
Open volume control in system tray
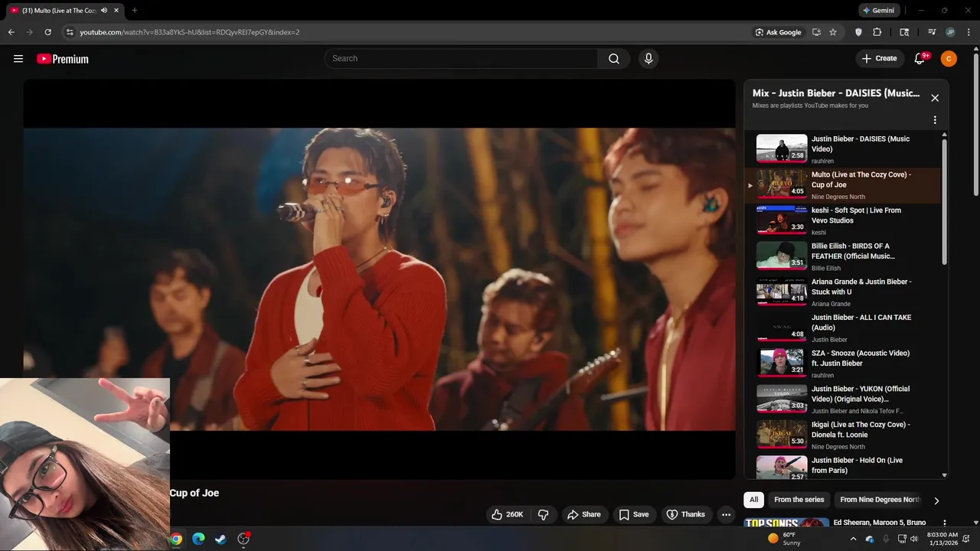click(913, 539)
